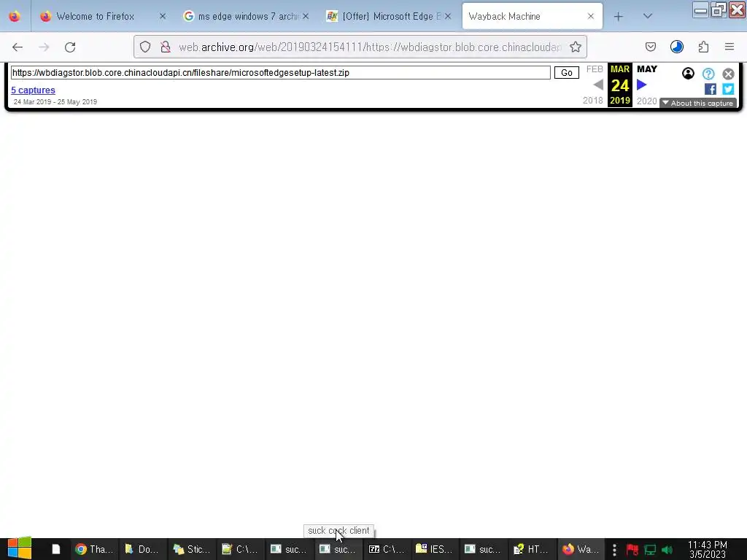Open Stic... taskbar item
This screenshot has width=747, height=560.
click(192, 549)
